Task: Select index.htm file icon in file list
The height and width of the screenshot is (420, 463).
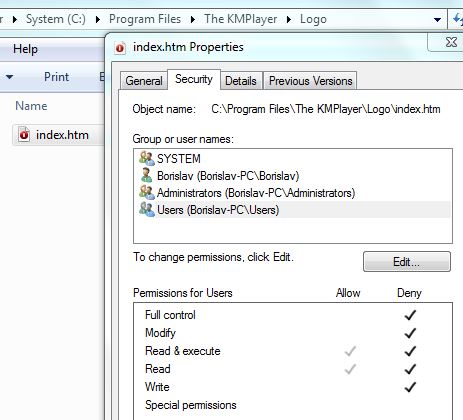Action: (24, 135)
